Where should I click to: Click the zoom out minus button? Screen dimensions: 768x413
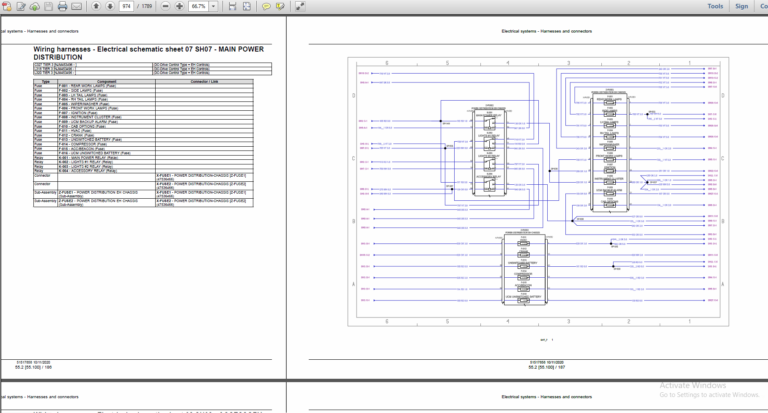[165, 6]
